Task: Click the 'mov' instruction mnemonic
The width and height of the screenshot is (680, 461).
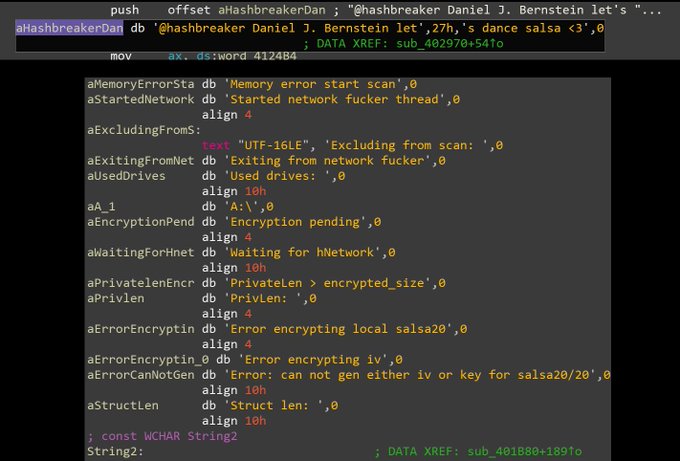Action: pos(121,56)
